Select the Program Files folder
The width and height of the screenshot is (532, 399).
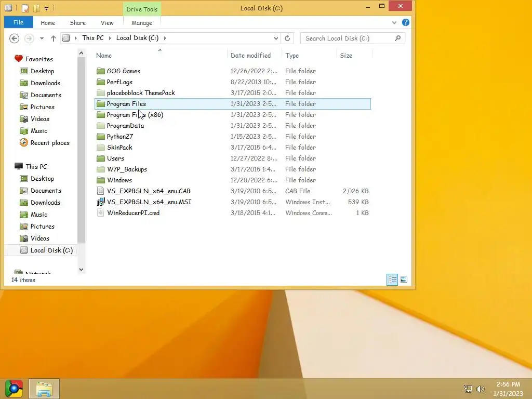233,104
